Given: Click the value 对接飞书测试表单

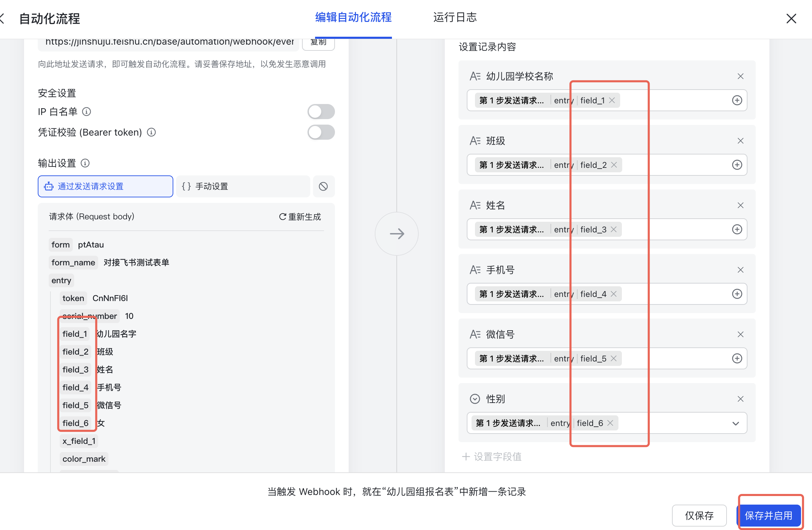Looking at the screenshot, I should 137,263.
